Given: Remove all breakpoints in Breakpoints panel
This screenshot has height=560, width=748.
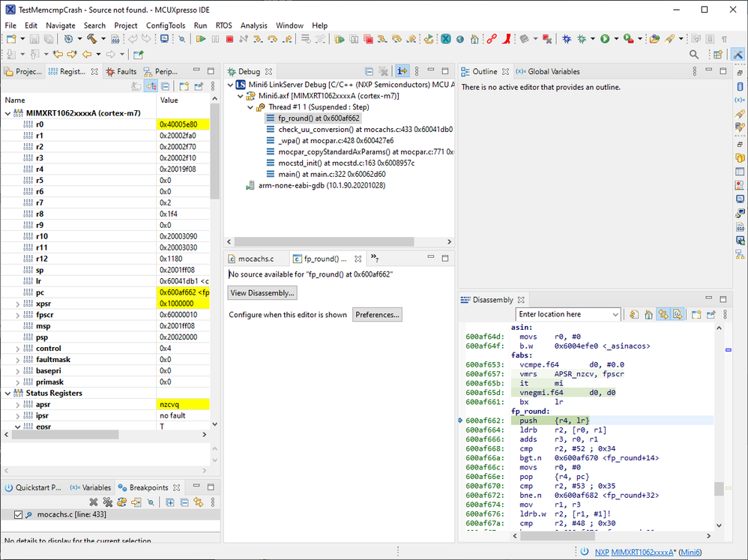Looking at the screenshot, I should click(107, 502).
